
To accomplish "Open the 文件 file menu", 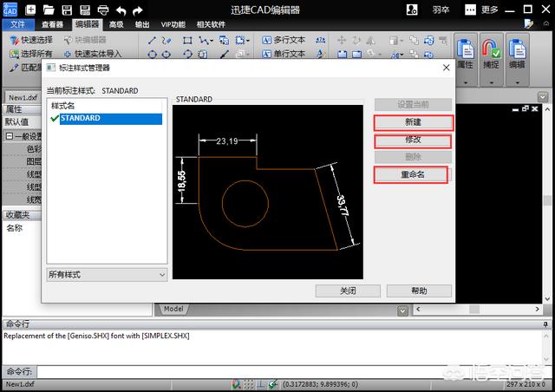I will coord(18,24).
